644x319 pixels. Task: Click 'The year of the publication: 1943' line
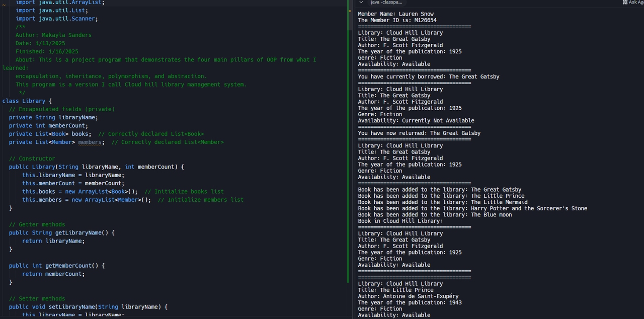[x=410, y=302]
